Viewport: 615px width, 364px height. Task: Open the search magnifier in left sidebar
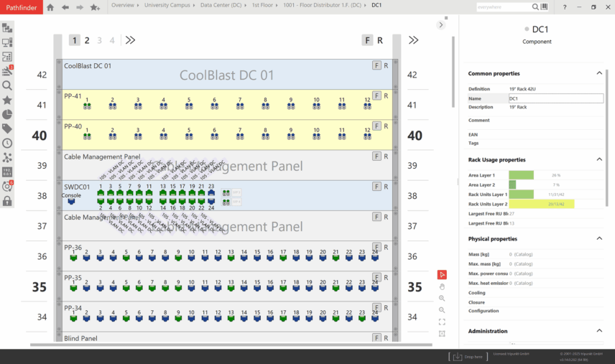7,85
